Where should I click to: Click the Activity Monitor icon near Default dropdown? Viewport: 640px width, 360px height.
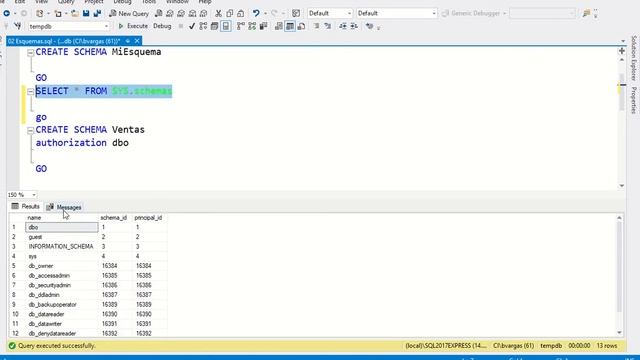tap(296, 13)
